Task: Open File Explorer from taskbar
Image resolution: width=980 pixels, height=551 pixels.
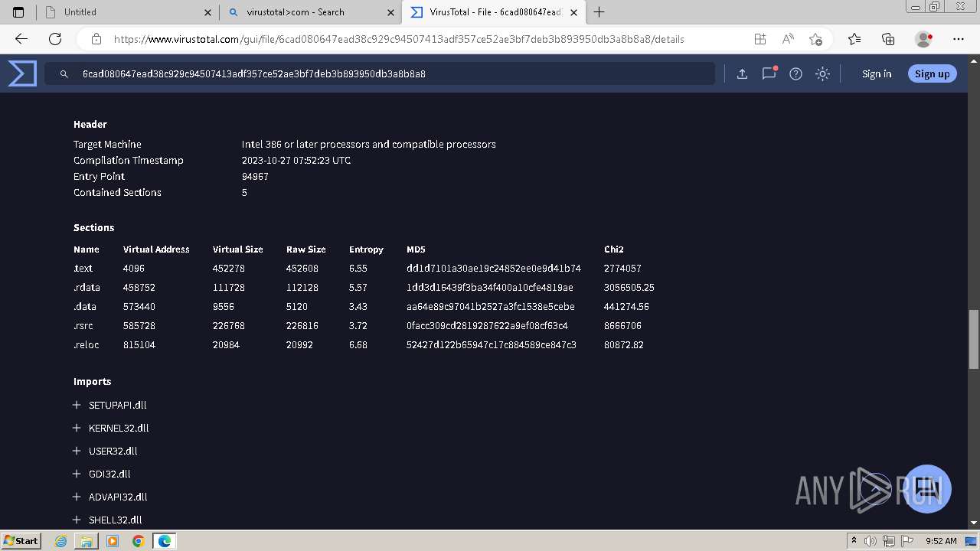Action: [87, 541]
